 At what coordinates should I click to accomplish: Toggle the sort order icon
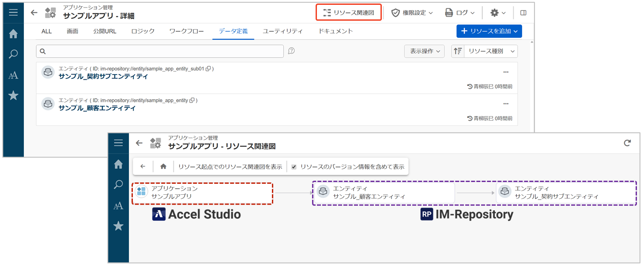click(x=458, y=51)
